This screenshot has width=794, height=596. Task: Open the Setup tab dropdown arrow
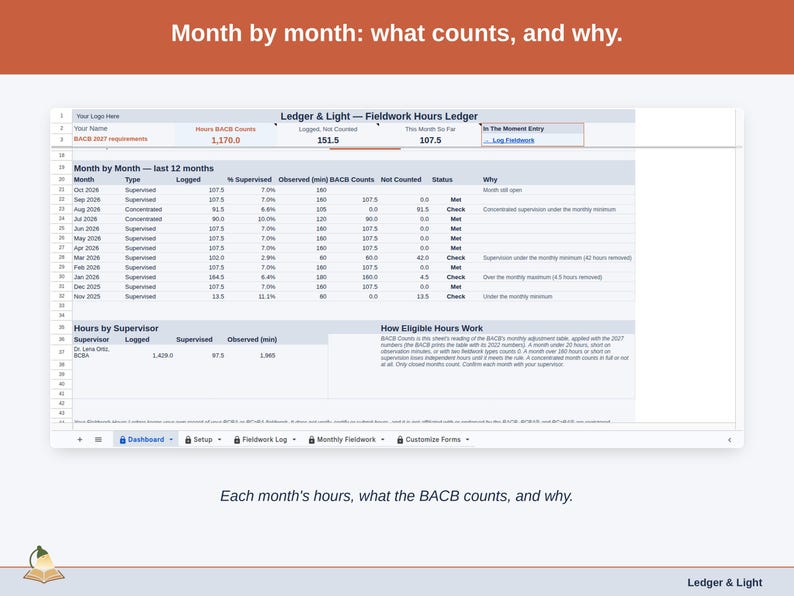coord(220,440)
